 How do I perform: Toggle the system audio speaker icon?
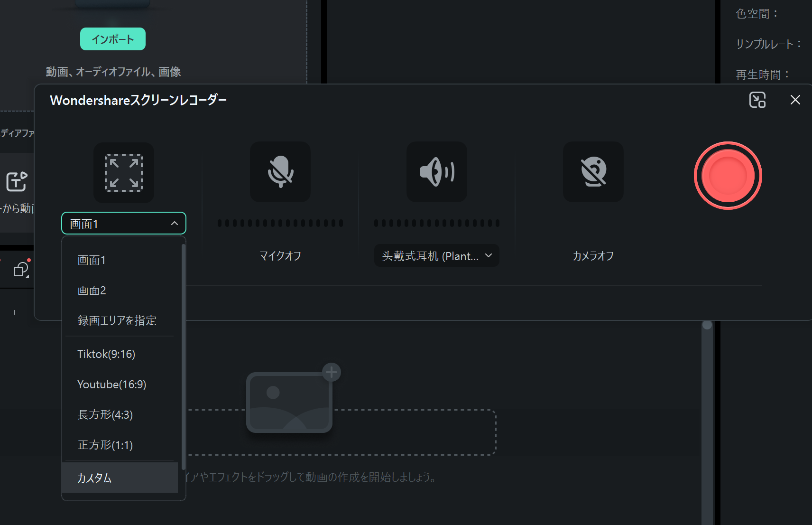coord(437,172)
